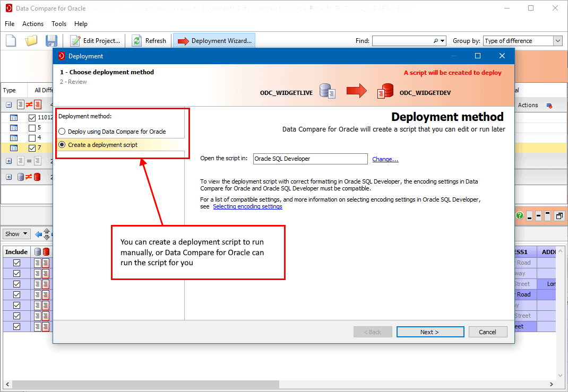Click inside the Find text field
This screenshot has width=568, height=392.
pyautogui.click(x=403, y=41)
